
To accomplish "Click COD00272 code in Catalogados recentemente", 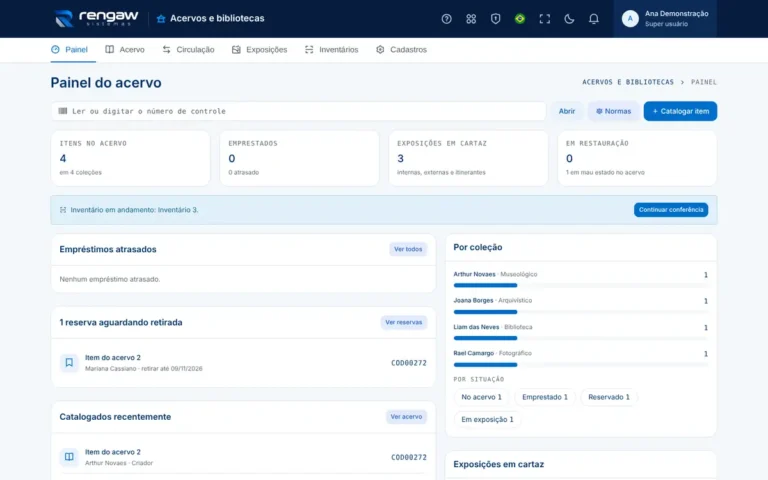I will pos(408,457).
